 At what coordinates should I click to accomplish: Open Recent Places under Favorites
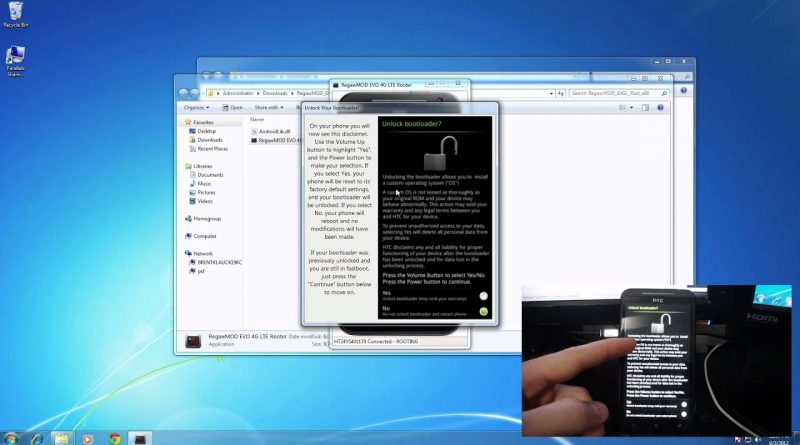coord(212,149)
